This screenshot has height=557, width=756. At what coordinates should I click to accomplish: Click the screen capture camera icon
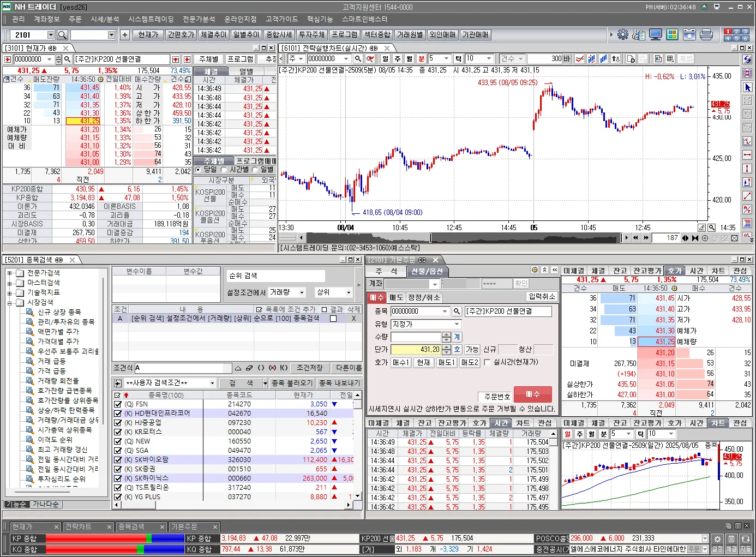coord(689,35)
